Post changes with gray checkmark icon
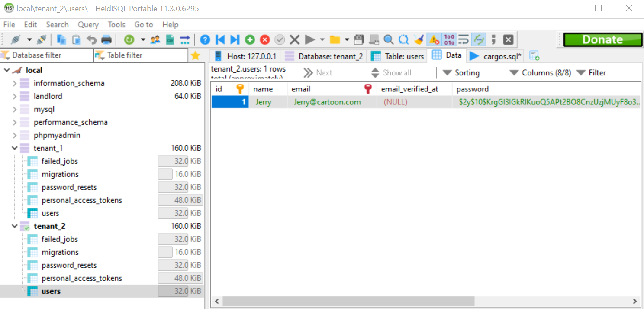 click(280, 40)
